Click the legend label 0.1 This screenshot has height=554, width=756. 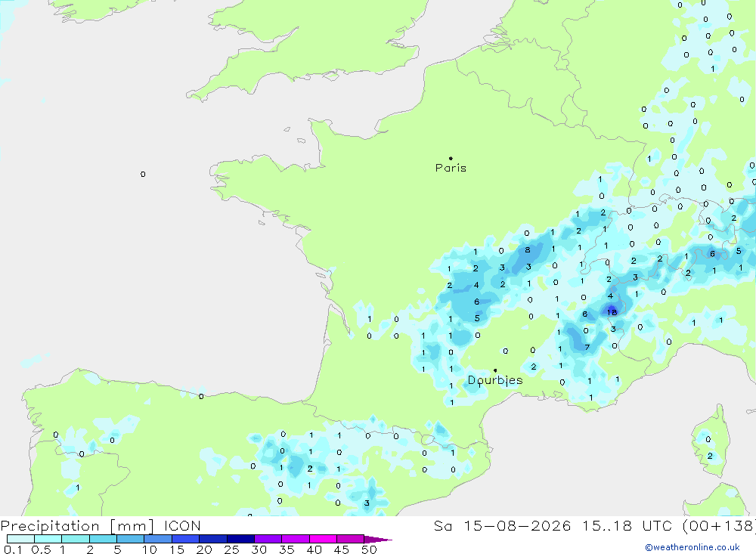13,549
